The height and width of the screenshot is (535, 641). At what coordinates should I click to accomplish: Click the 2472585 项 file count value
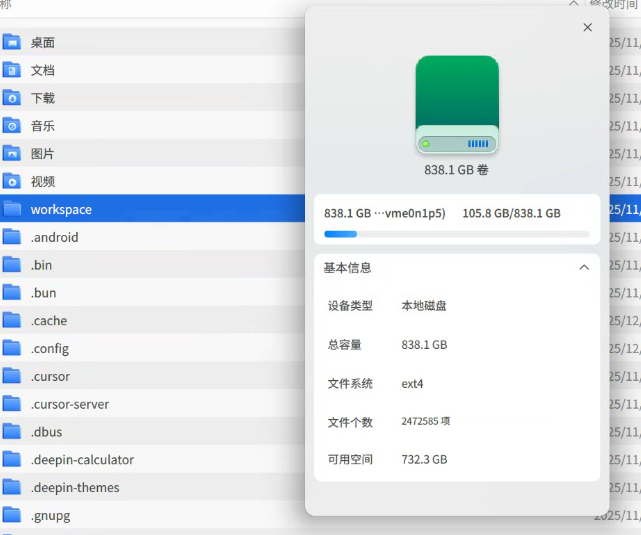tap(426, 421)
